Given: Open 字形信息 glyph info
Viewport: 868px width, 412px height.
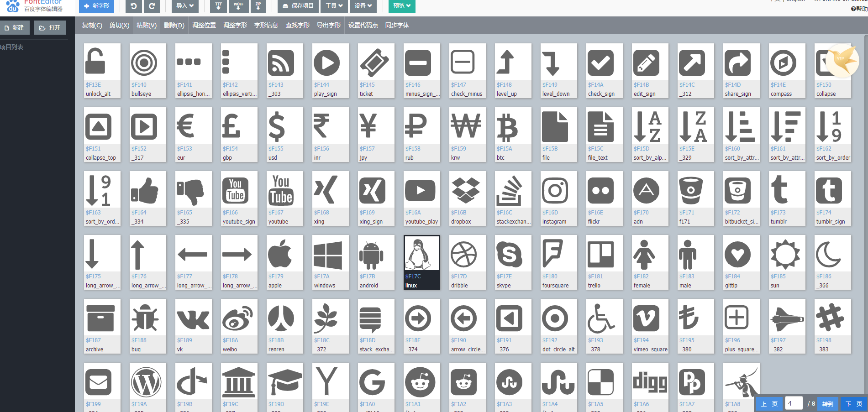Looking at the screenshot, I should coord(266,25).
